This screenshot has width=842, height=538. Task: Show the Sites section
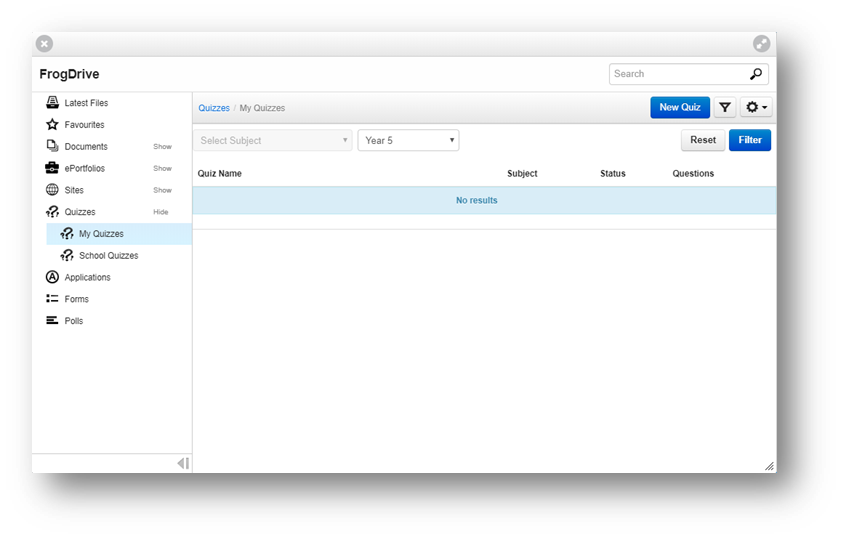162,190
